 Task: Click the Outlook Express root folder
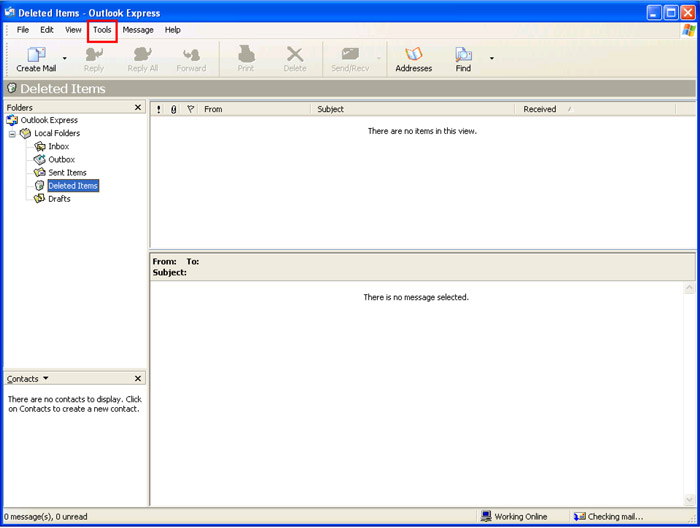49,120
